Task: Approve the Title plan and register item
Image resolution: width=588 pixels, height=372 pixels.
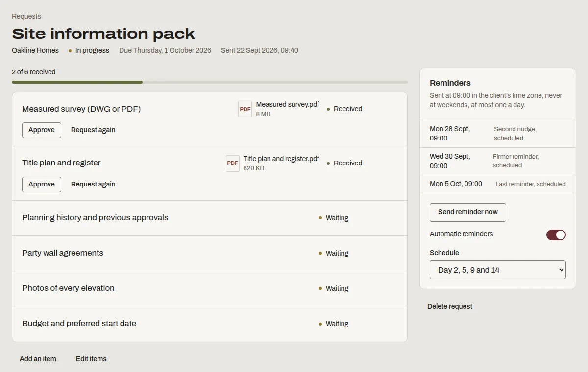Action: 42,185
